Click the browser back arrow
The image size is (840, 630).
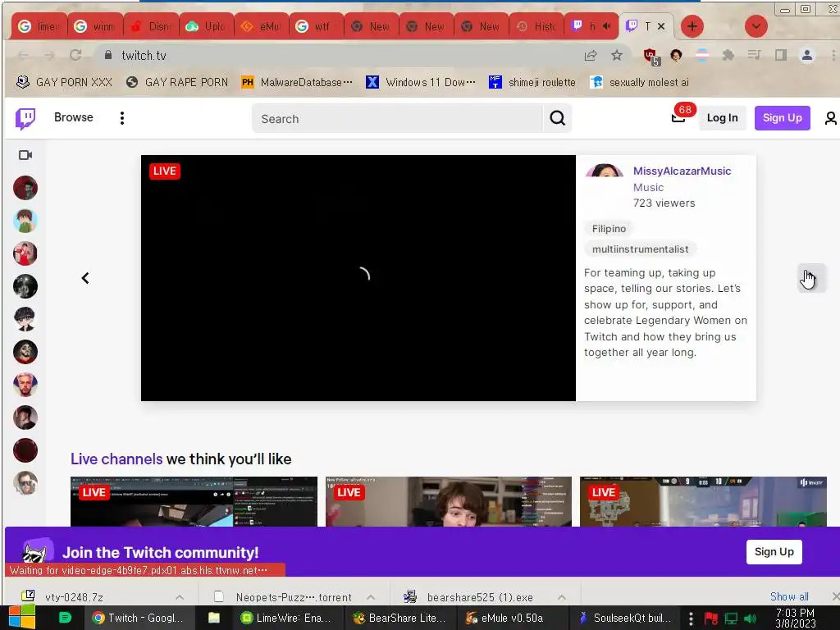coord(22,55)
